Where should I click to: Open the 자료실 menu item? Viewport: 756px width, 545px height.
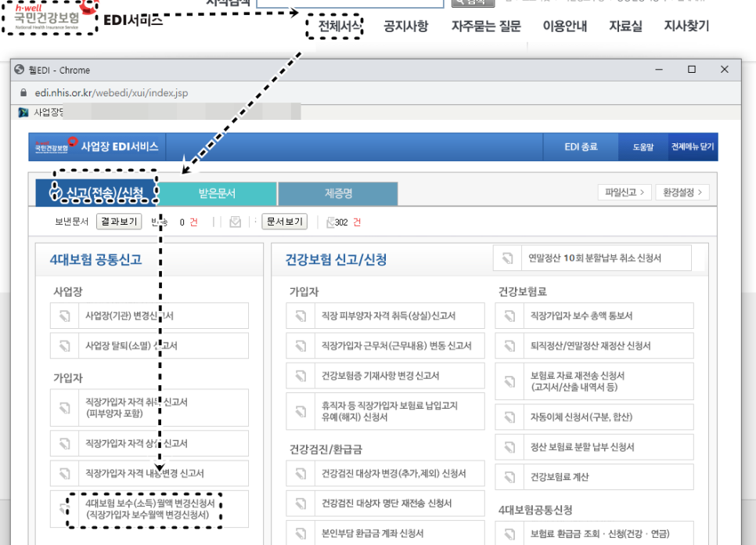[x=624, y=25]
